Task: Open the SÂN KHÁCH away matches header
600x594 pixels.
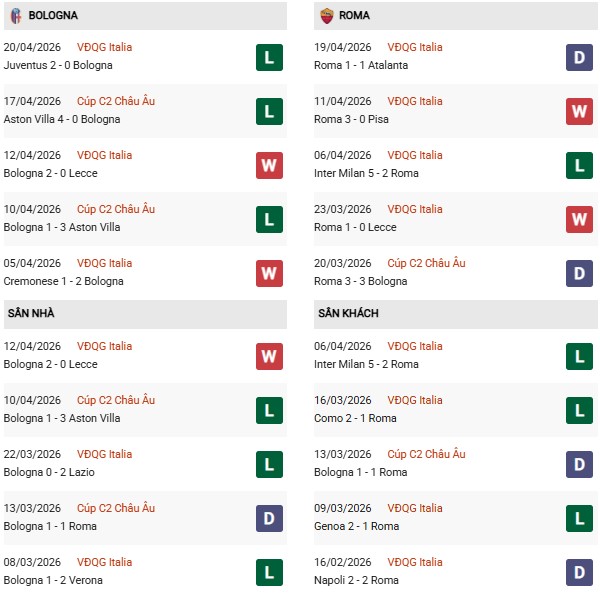Action: pos(348,314)
